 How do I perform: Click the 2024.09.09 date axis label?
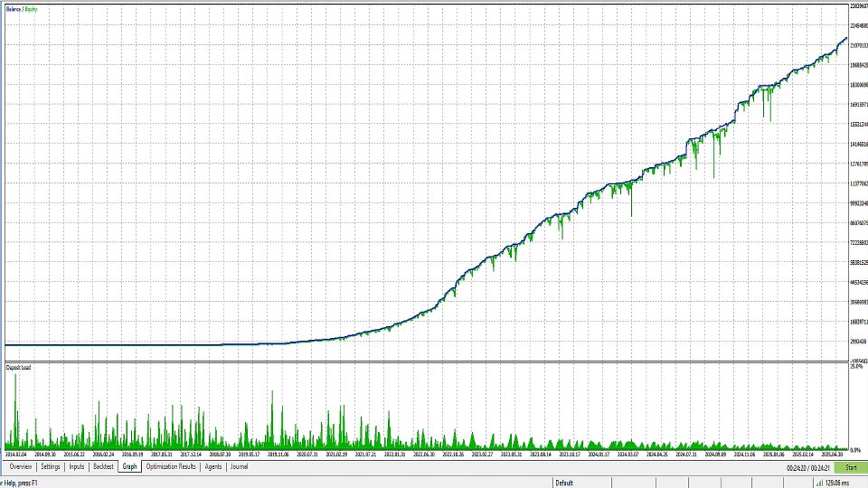[x=715, y=455]
